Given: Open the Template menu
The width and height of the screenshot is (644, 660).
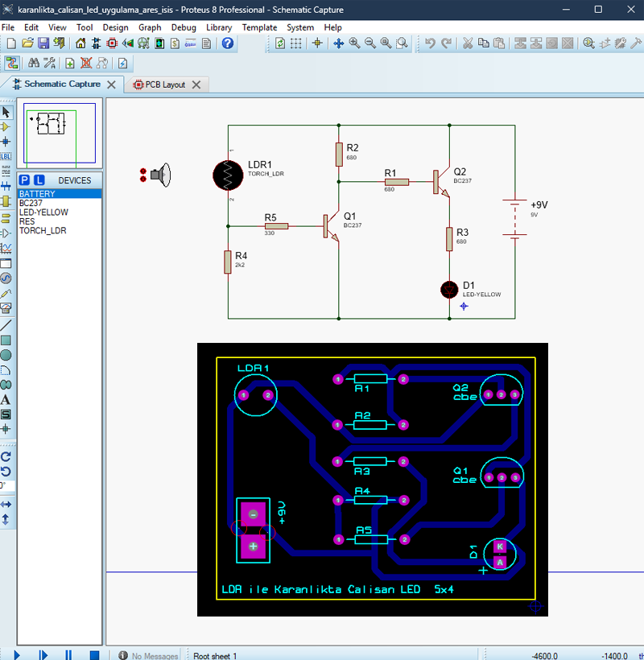Looking at the screenshot, I should [259, 27].
